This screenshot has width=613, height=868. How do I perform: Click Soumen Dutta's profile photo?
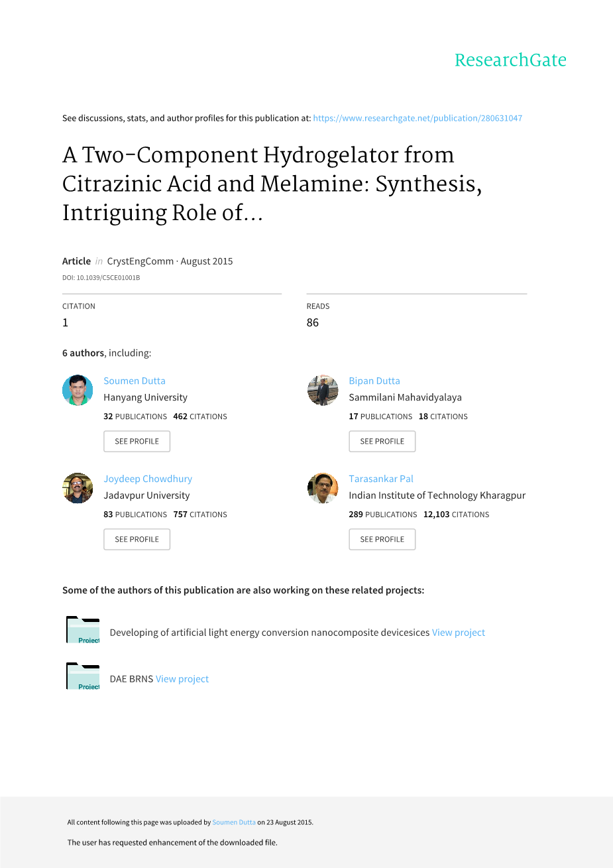78,390
